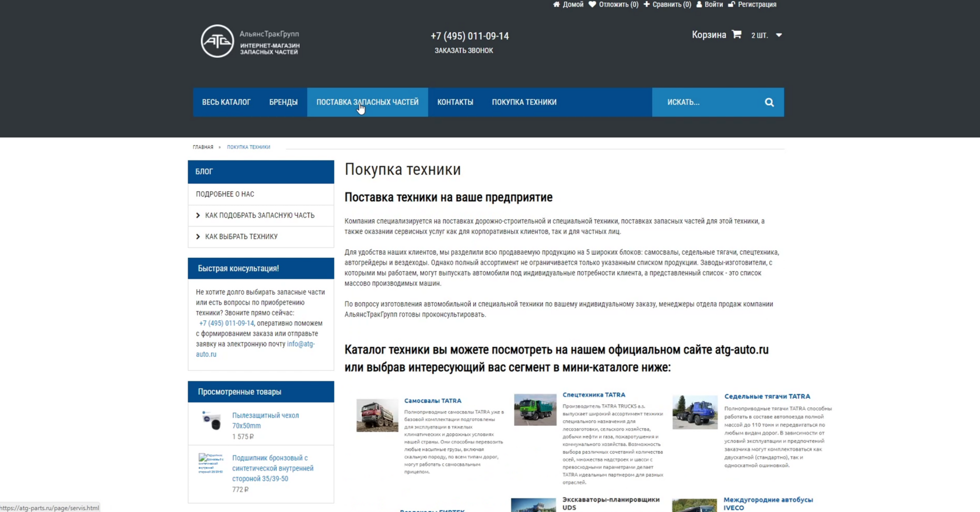Open the Пылезащитный чехол 70x50mm product link

click(x=265, y=420)
